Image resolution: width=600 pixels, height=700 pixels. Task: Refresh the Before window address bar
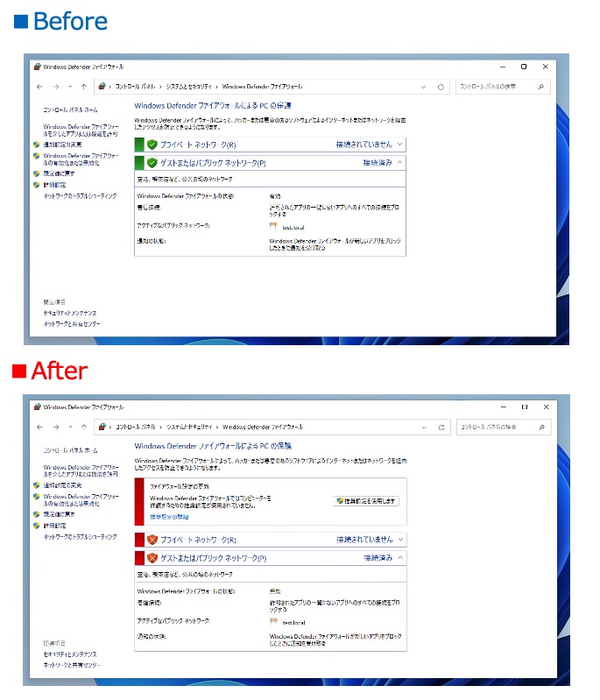441,87
